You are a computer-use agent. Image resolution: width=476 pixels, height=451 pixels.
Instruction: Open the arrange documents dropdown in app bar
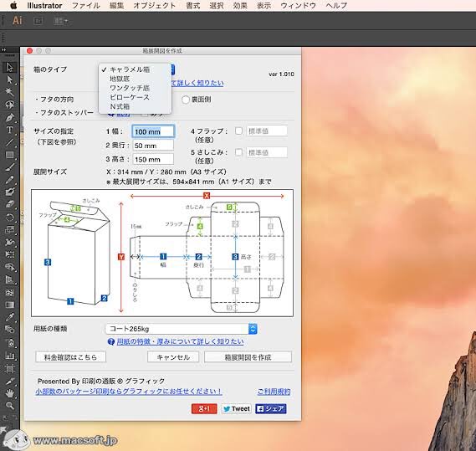(x=61, y=21)
